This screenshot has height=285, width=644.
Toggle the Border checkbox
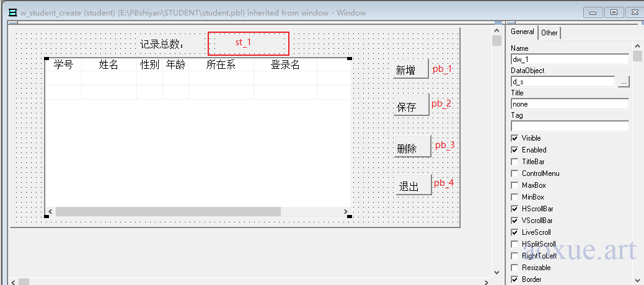coord(514,279)
